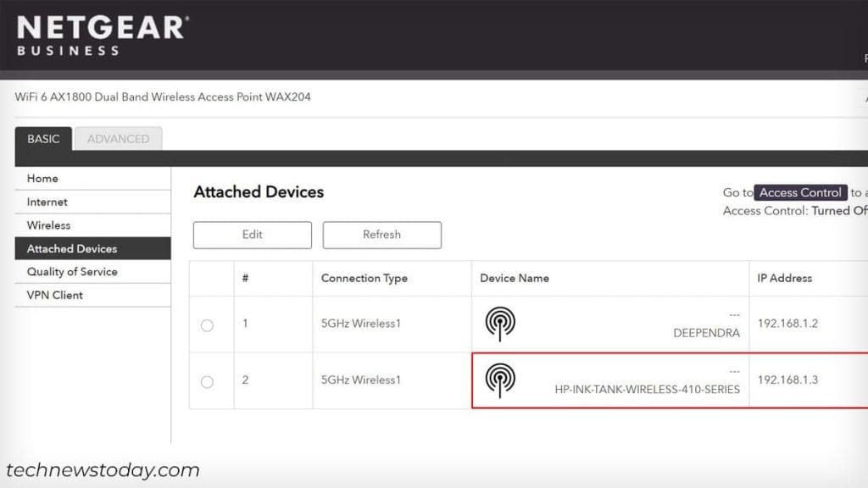This screenshot has height=488, width=868.
Task: Click the wireless icon for the HP printer
Action: [x=500, y=380]
